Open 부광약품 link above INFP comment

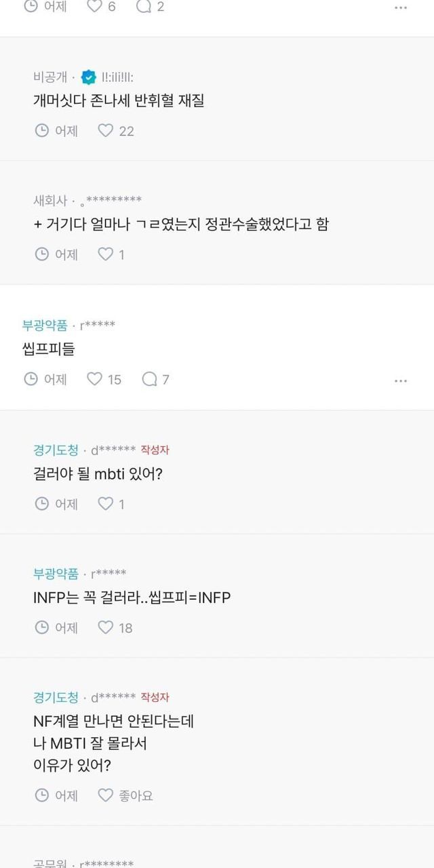tap(56, 574)
